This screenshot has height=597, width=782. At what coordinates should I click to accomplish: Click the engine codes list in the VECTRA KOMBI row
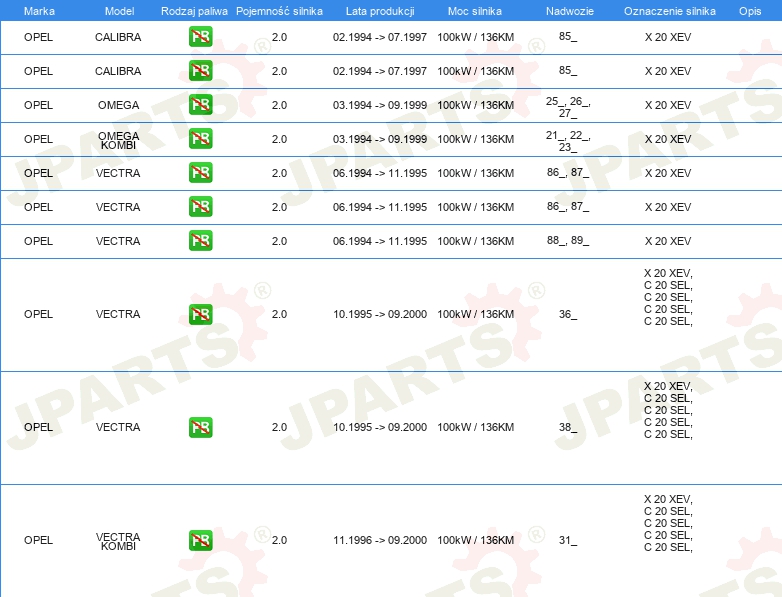point(668,523)
